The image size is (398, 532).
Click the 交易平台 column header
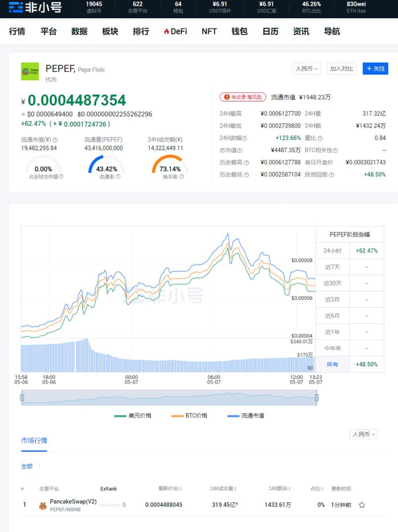(49, 489)
